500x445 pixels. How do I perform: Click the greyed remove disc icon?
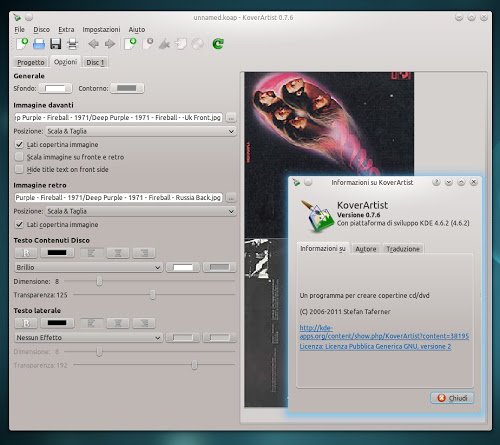coord(148,44)
